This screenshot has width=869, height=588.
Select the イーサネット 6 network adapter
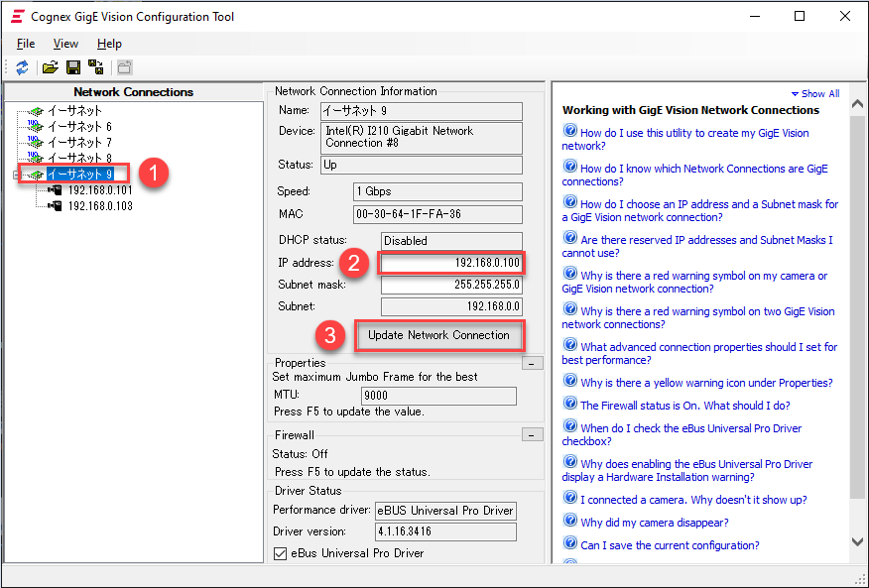click(x=79, y=127)
